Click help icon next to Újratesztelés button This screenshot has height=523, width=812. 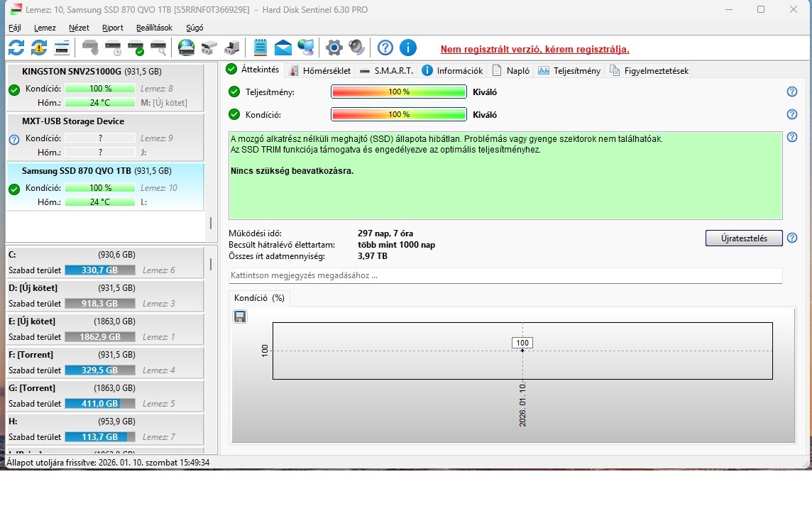pos(792,238)
